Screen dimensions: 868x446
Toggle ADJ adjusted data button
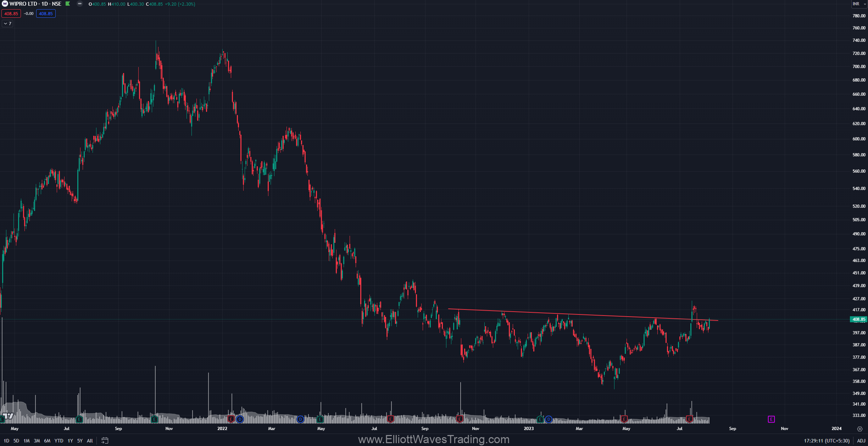(x=861, y=441)
